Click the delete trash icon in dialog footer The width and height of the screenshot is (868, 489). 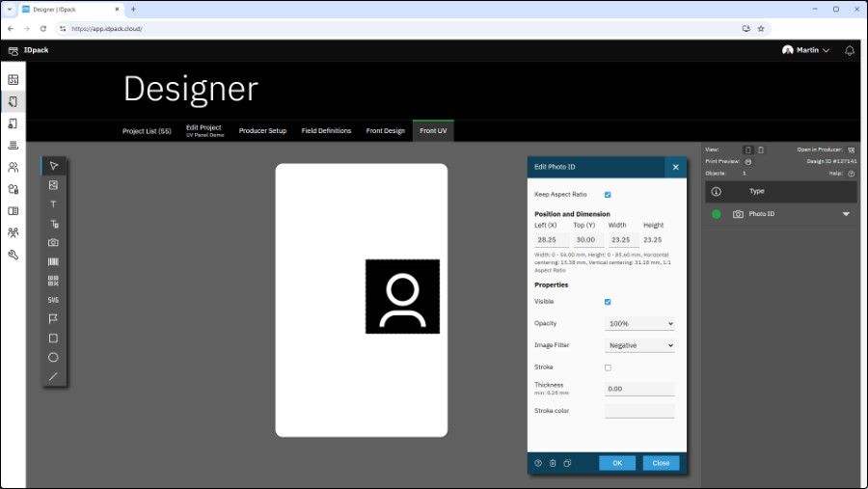[553, 463]
